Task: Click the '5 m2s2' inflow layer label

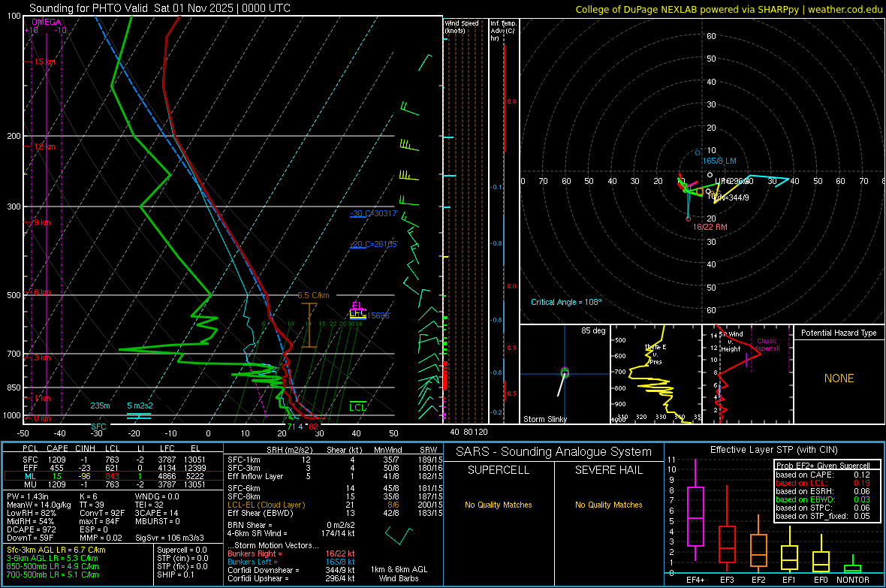Action: pos(140,406)
